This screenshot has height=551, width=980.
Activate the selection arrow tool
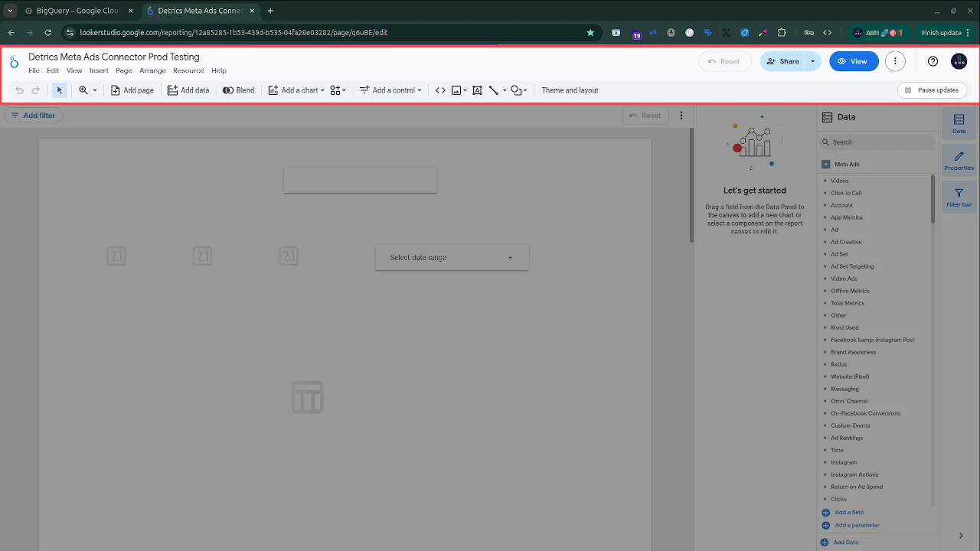(x=60, y=90)
